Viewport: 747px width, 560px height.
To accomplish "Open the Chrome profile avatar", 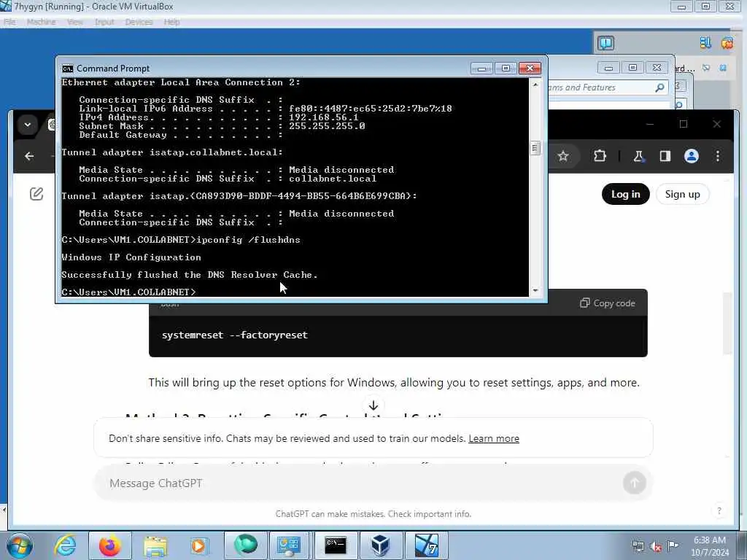I will pos(692,156).
